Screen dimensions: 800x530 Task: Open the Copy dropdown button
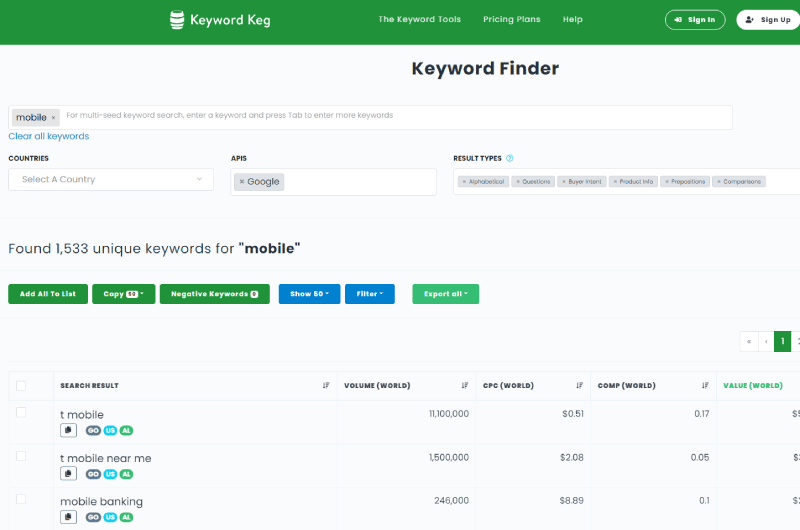[x=123, y=294]
